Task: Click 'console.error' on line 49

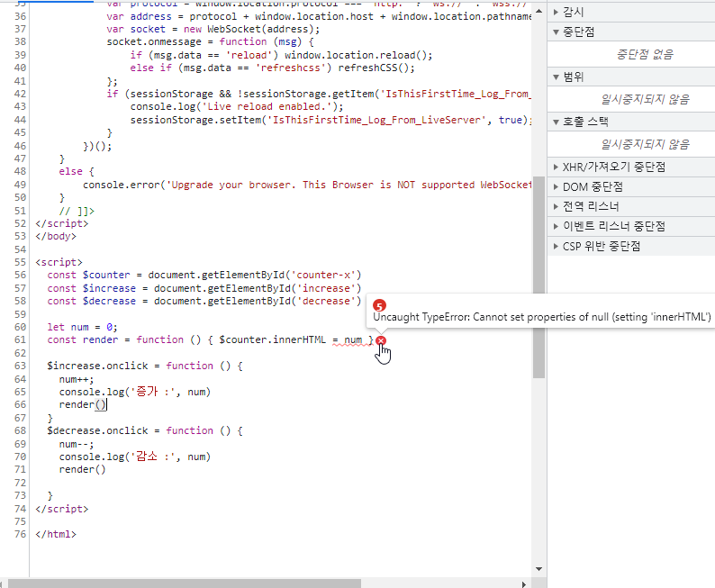Action: (122, 185)
